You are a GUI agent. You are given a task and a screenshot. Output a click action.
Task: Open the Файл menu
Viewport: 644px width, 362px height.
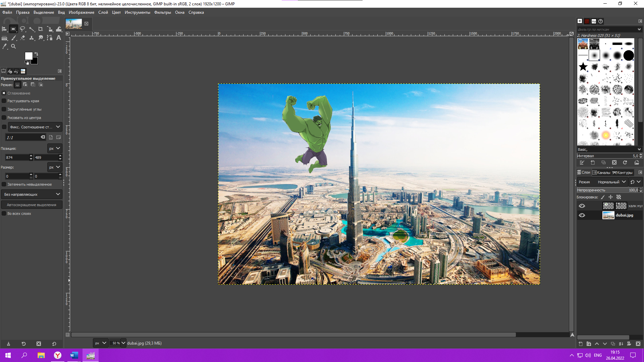[x=7, y=12]
